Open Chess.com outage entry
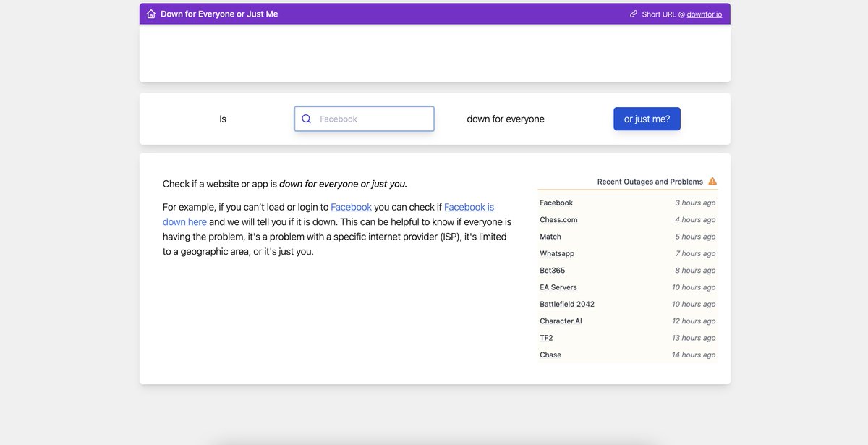The height and width of the screenshot is (445, 868). (558, 220)
